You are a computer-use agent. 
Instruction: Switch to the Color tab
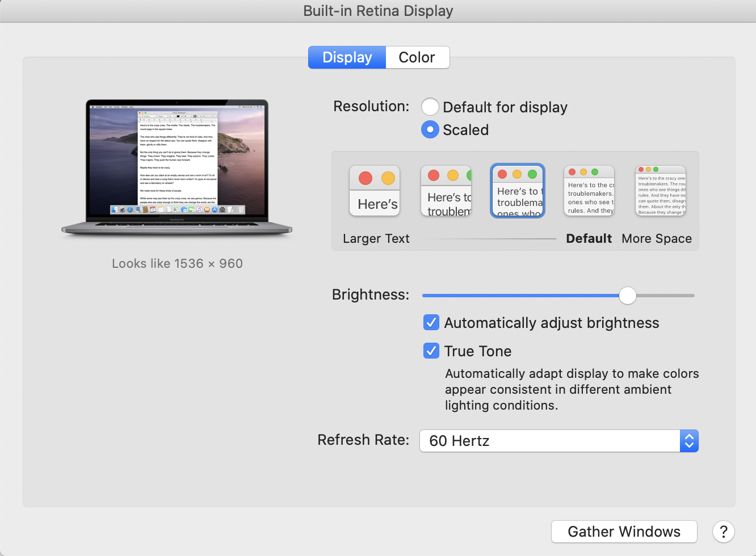click(417, 57)
